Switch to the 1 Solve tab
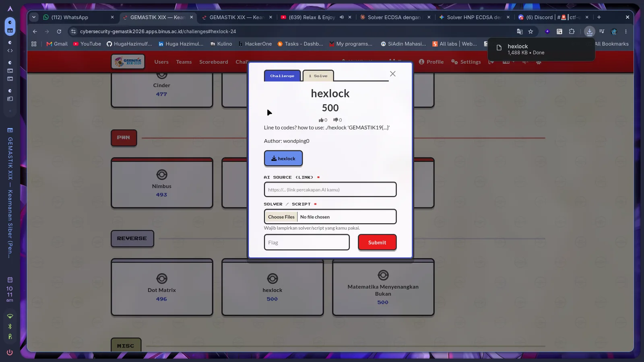Viewport: 644px width, 362px height. tap(318, 76)
